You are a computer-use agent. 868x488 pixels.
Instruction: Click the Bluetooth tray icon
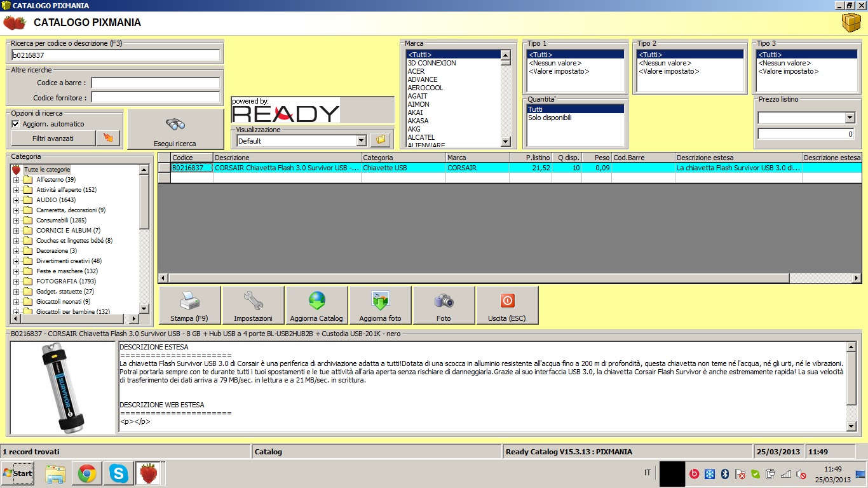pyautogui.click(x=724, y=473)
